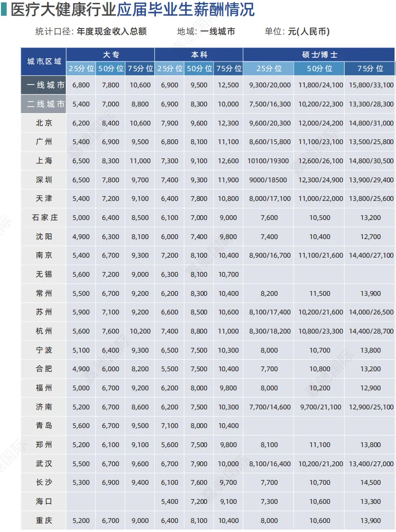
Task: Select 11,000 大专 value in 上海 row
Action: point(140,161)
